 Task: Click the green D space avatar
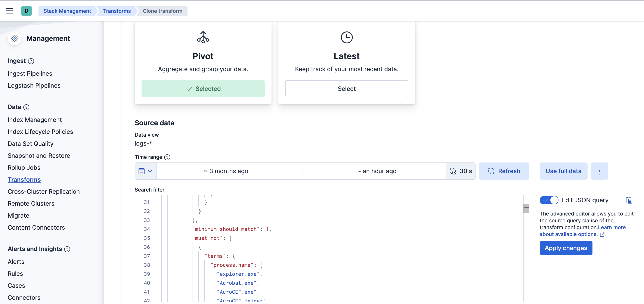point(26,11)
